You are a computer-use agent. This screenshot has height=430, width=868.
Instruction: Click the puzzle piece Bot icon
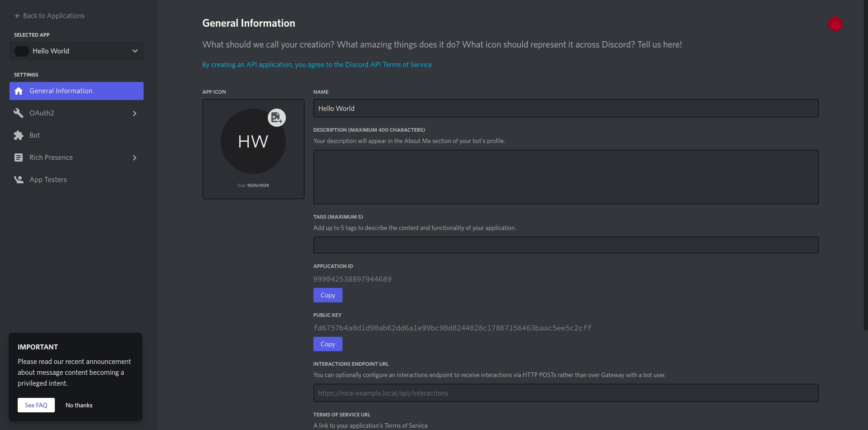(x=19, y=135)
